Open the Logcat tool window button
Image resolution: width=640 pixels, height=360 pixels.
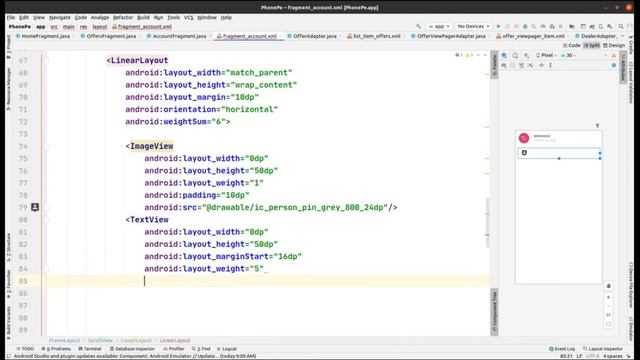pos(227,349)
